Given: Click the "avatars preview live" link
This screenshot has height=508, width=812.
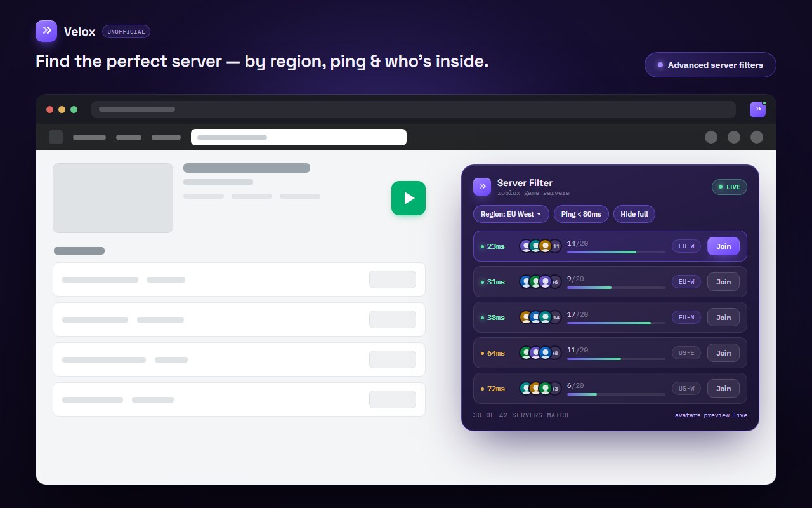Looking at the screenshot, I should click(711, 415).
